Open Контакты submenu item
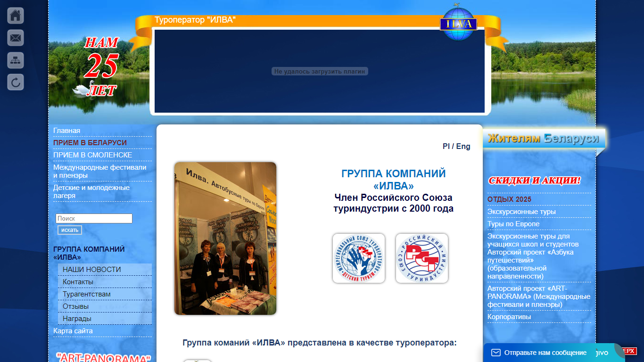 pos(78,282)
